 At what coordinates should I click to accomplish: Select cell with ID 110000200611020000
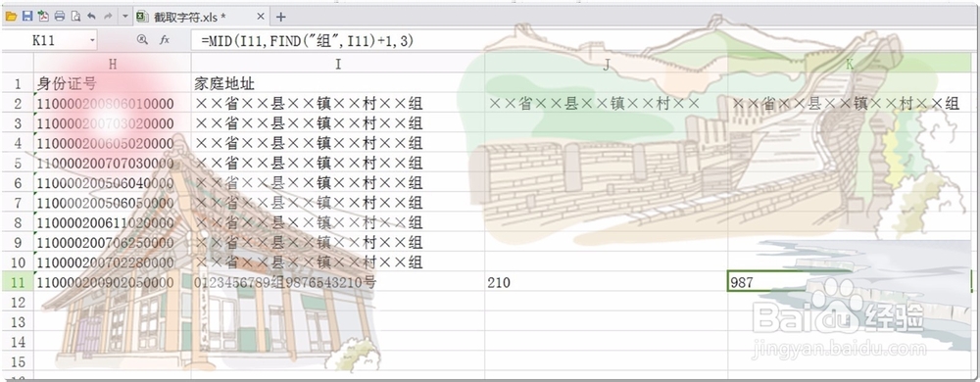point(113,223)
